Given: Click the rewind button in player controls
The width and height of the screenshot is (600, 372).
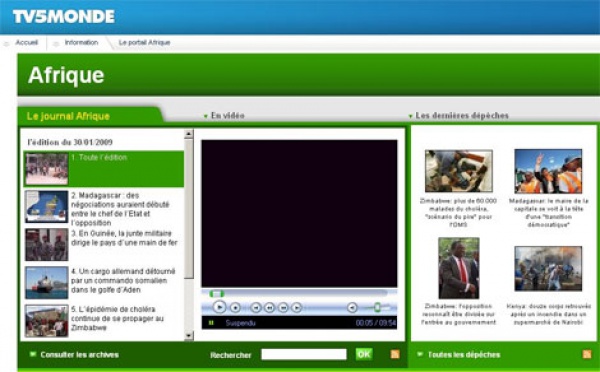Looking at the screenshot, I should pos(269,307).
